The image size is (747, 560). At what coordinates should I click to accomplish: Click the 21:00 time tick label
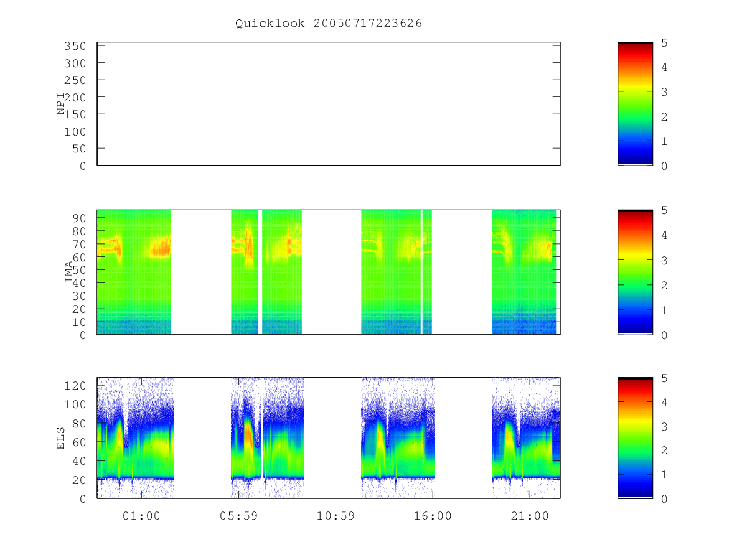pyautogui.click(x=530, y=516)
